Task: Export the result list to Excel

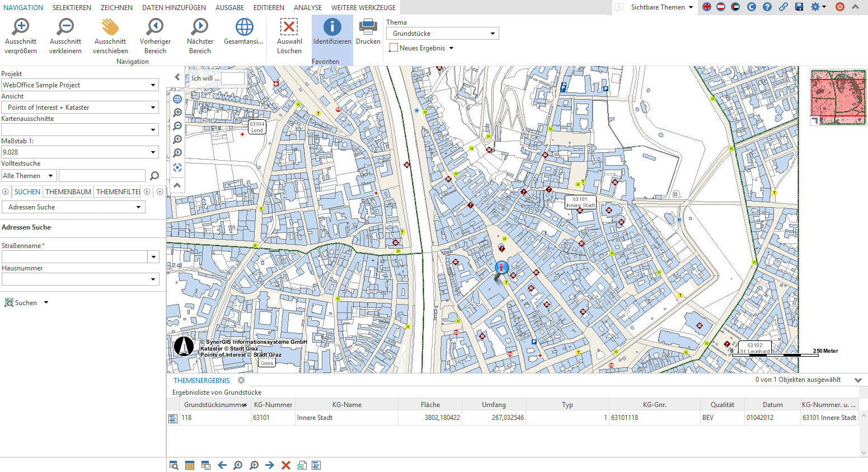Action: 302,465
